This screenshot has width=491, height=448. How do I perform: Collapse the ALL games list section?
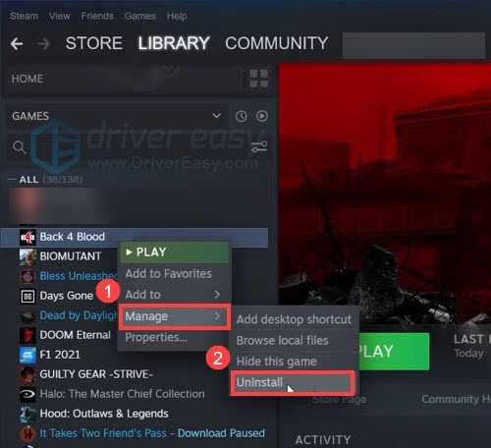pos(11,180)
